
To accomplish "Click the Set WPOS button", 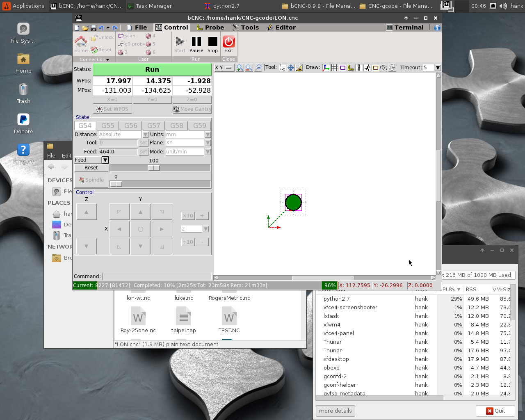I will pyautogui.click(x=112, y=109).
